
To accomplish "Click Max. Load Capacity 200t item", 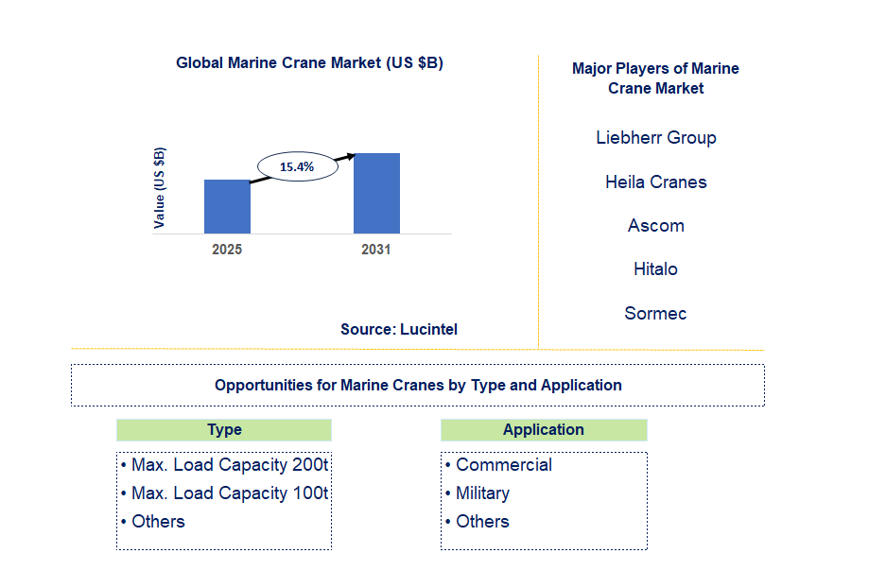I will tap(225, 465).
